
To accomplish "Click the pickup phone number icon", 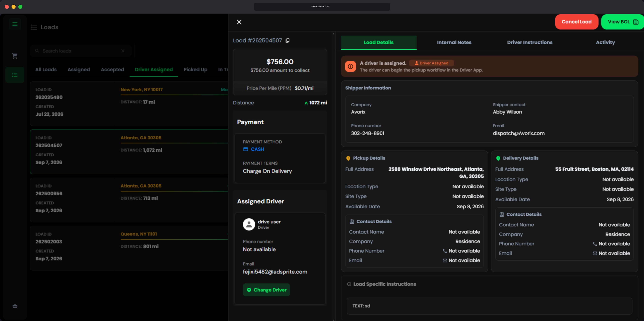I will [445, 251].
